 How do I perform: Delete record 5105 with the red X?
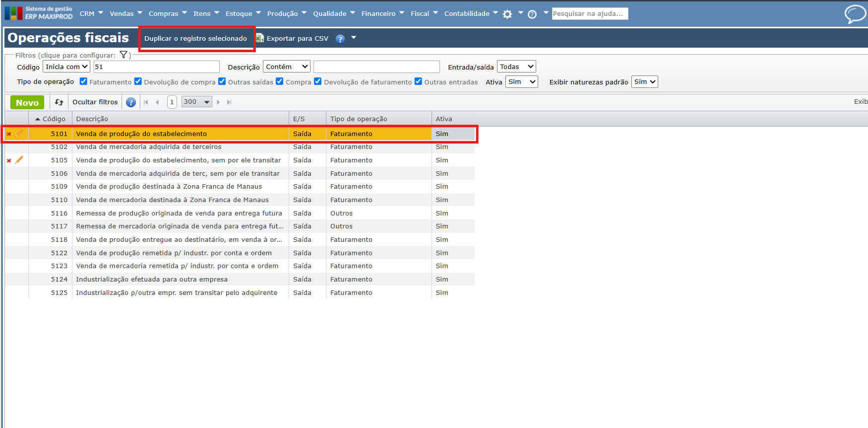tap(9, 160)
